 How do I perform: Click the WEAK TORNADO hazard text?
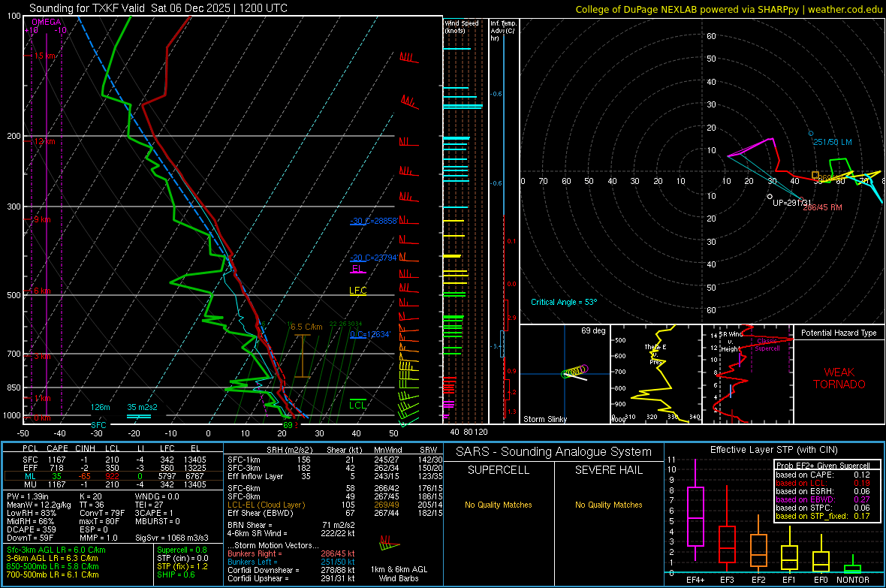[839, 378]
